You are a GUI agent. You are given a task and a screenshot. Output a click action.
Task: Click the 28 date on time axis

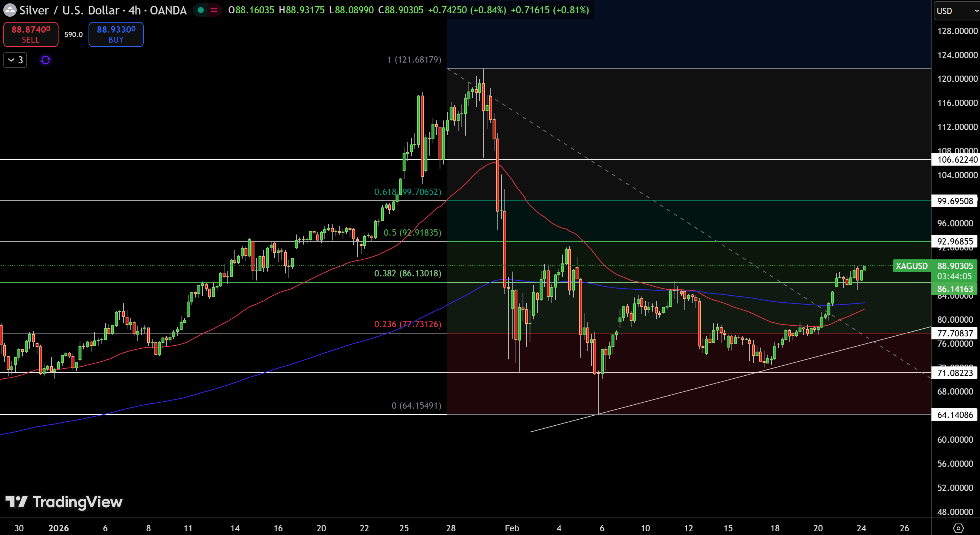coord(451,528)
